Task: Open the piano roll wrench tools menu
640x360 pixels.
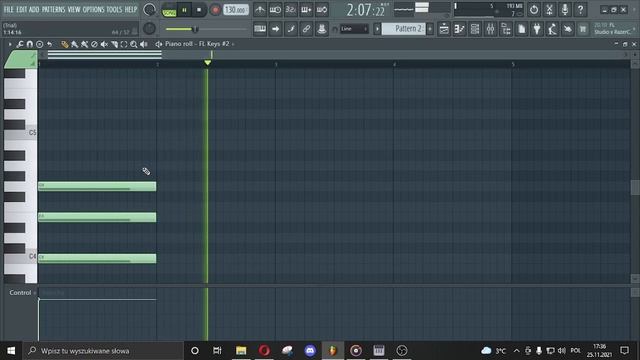Action: coord(20,44)
